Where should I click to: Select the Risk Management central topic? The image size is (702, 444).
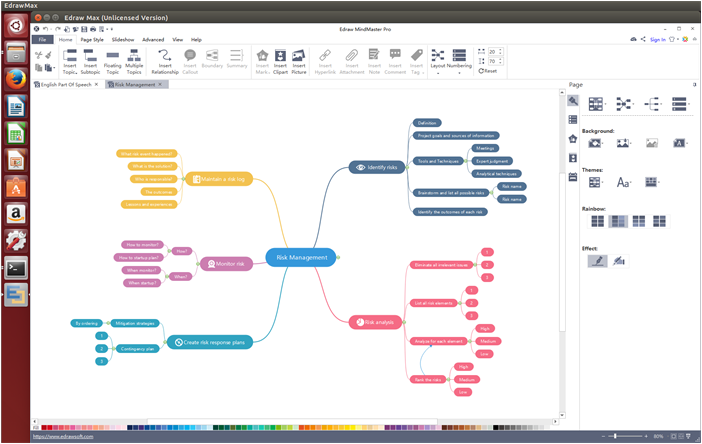[x=301, y=258]
